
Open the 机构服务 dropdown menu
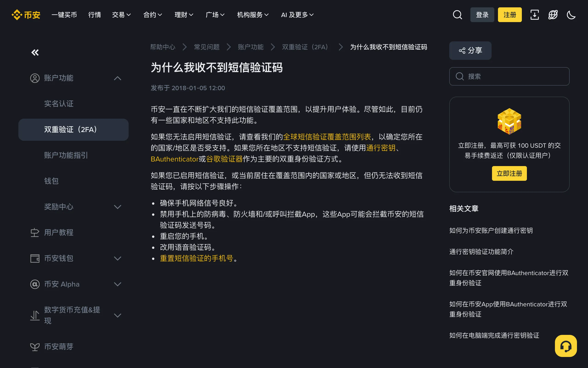click(253, 15)
